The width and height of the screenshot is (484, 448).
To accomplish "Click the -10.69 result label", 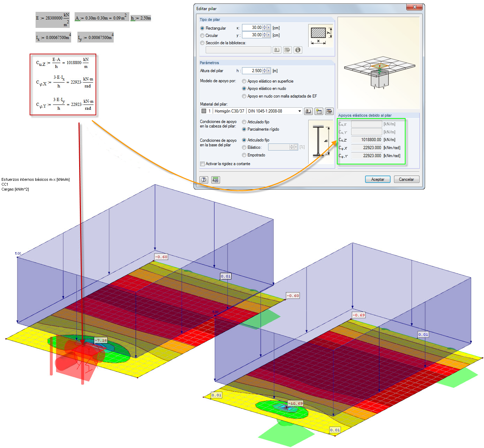I will (x=295, y=403).
